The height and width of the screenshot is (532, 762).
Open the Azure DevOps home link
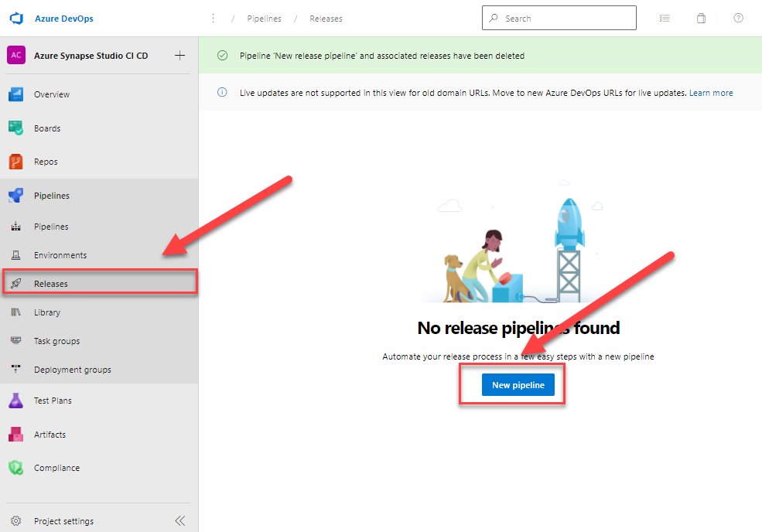coord(63,19)
